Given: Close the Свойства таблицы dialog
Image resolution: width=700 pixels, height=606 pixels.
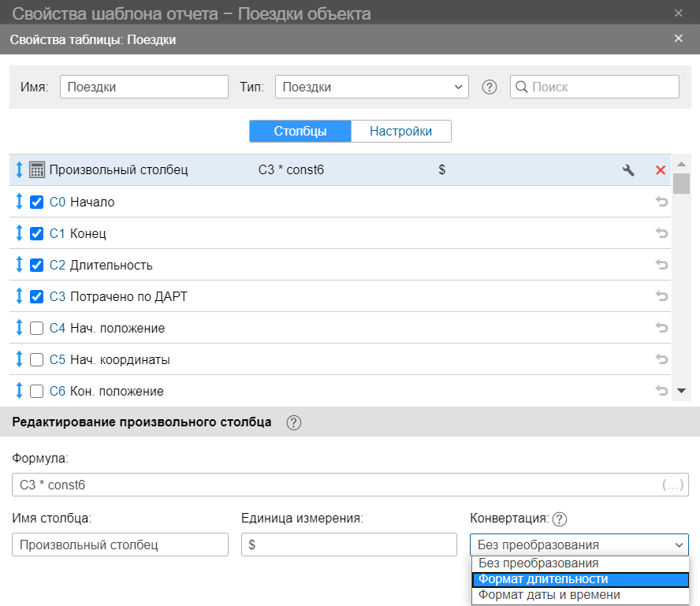Looking at the screenshot, I should [x=679, y=39].
